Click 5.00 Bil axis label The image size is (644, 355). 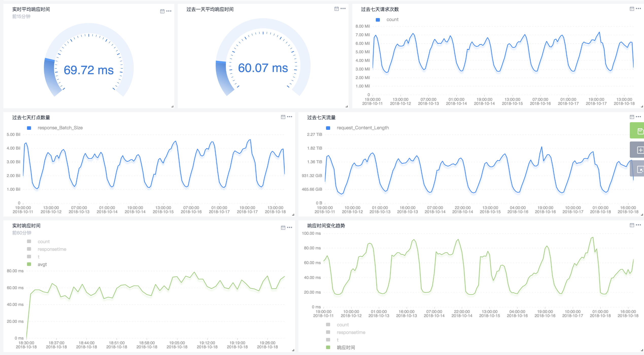[x=13, y=134]
